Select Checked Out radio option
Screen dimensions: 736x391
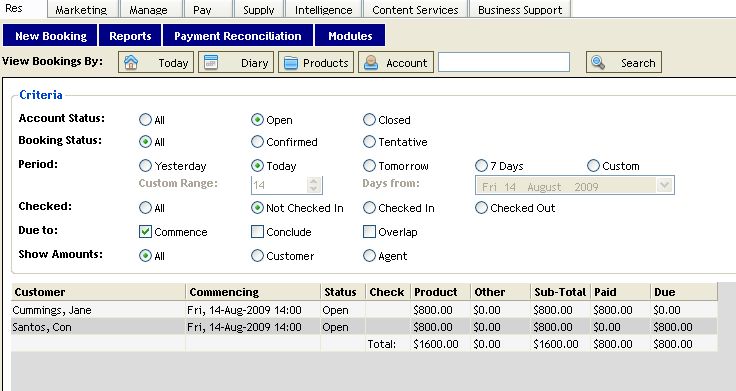point(481,207)
